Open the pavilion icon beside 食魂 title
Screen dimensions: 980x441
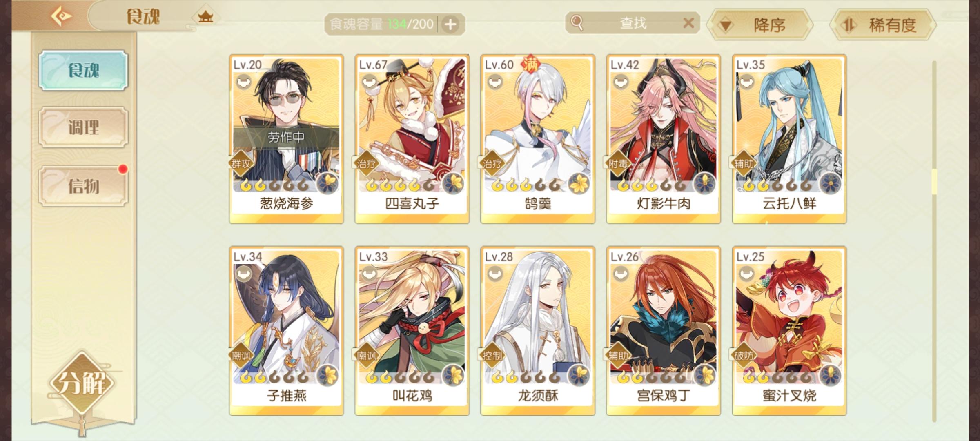click(x=205, y=17)
